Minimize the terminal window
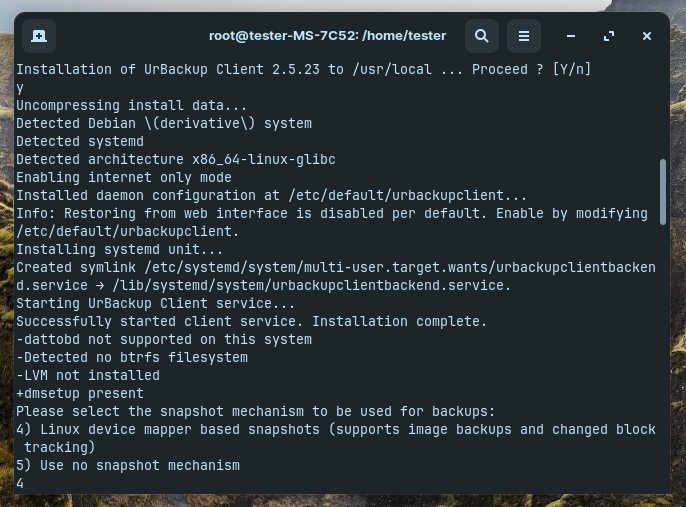The height and width of the screenshot is (507, 686). tap(570, 36)
